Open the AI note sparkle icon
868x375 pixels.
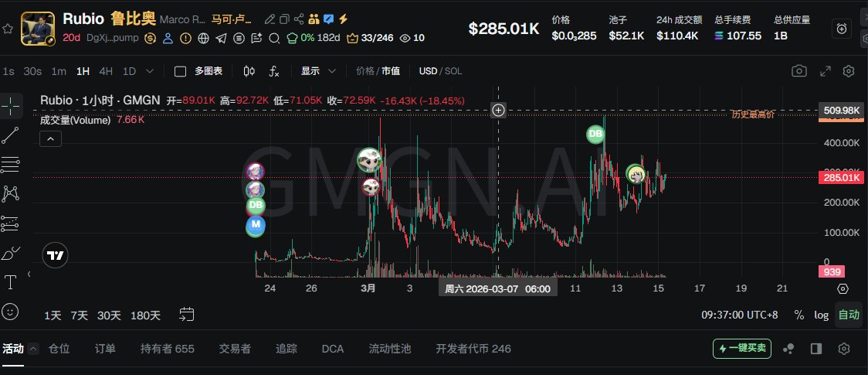coord(256,38)
